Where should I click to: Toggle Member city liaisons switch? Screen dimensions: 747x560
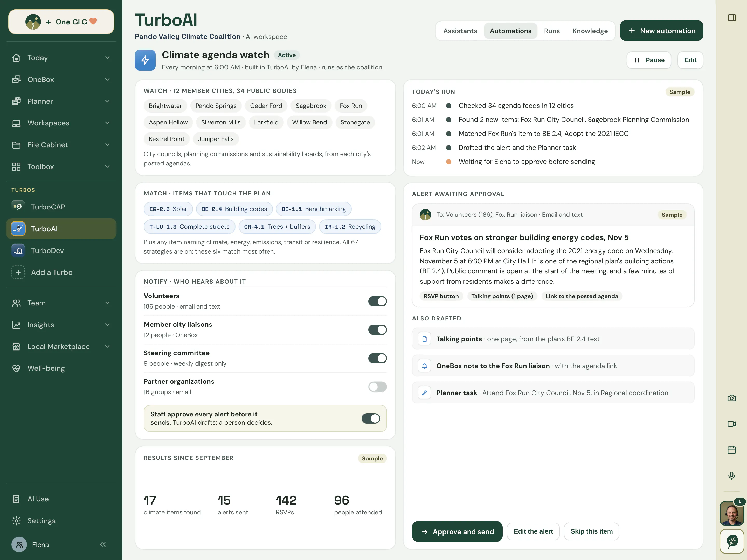pyautogui.click(x=377, y=330)
